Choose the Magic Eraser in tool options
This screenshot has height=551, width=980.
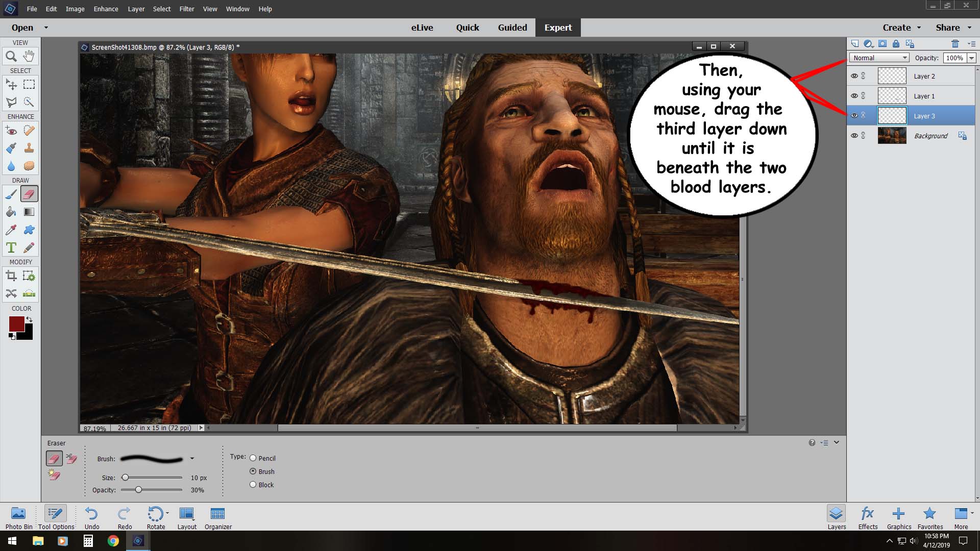pos(54,475)
